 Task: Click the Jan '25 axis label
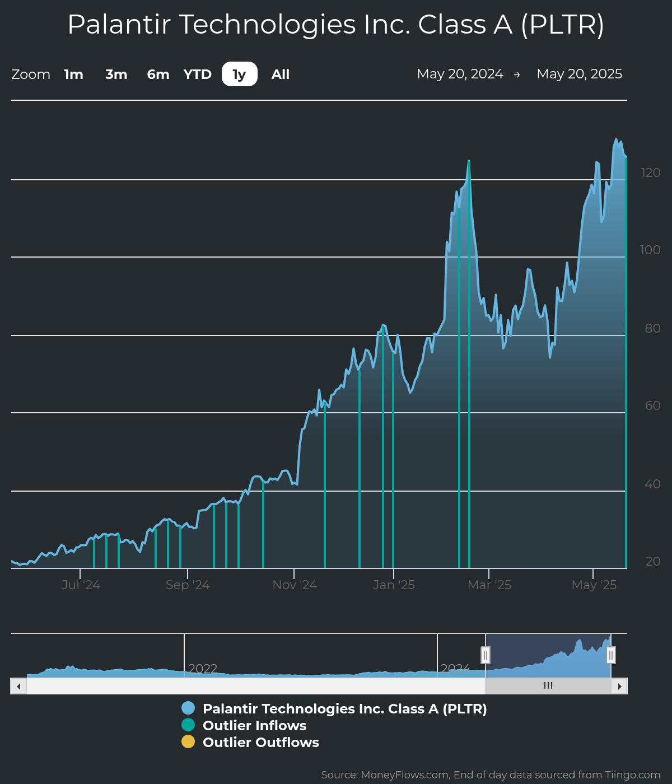(394, 585)
